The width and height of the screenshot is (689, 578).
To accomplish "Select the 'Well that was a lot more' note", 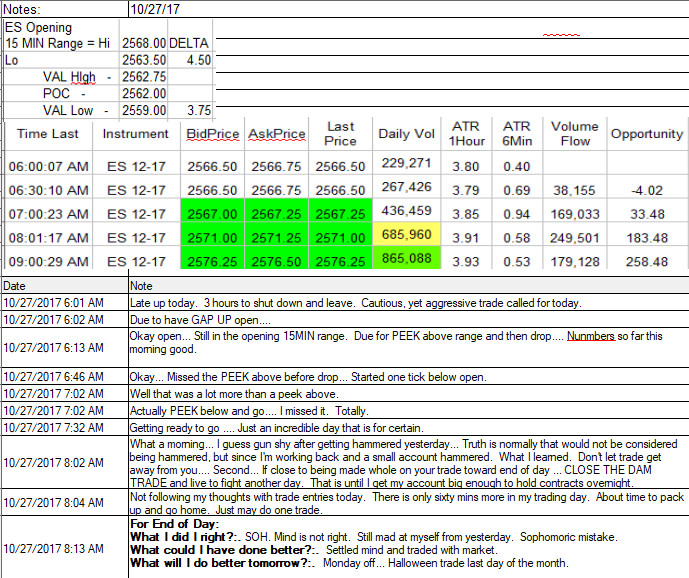I will tap(234, 394).
